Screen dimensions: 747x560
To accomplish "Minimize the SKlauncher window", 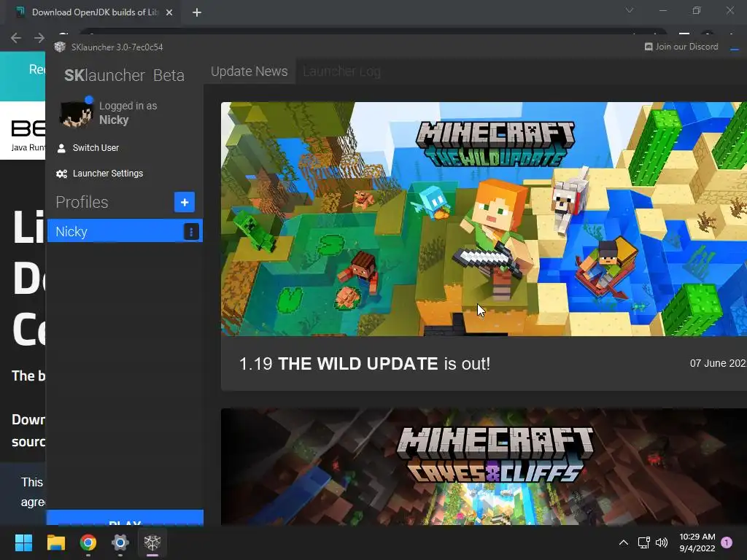I will click(x=734, y=48).
